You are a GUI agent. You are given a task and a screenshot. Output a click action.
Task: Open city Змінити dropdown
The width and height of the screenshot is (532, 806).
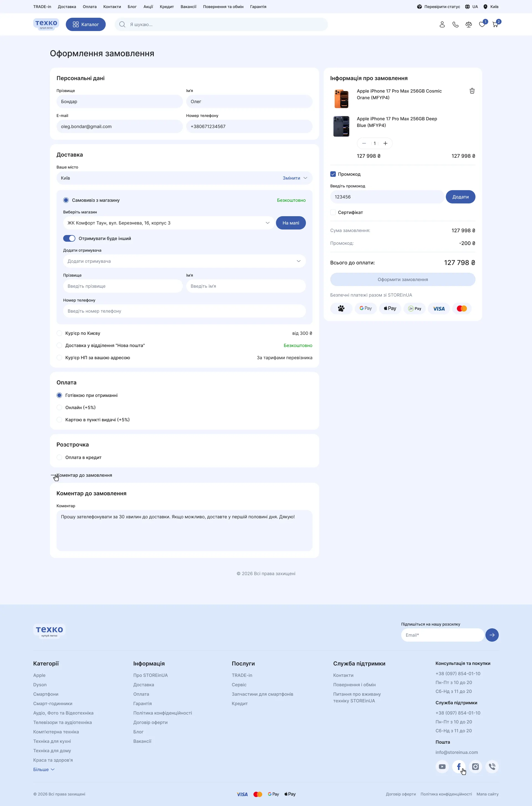[295, 178]
